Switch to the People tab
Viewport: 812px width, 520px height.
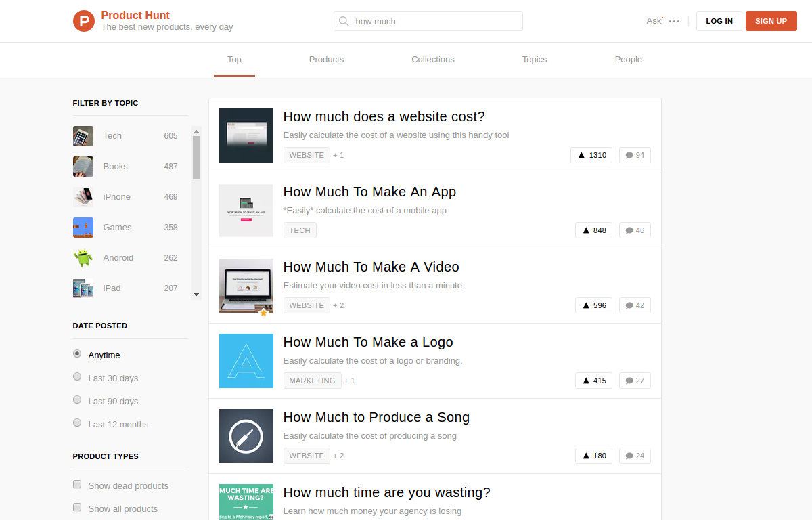[628, 60]
